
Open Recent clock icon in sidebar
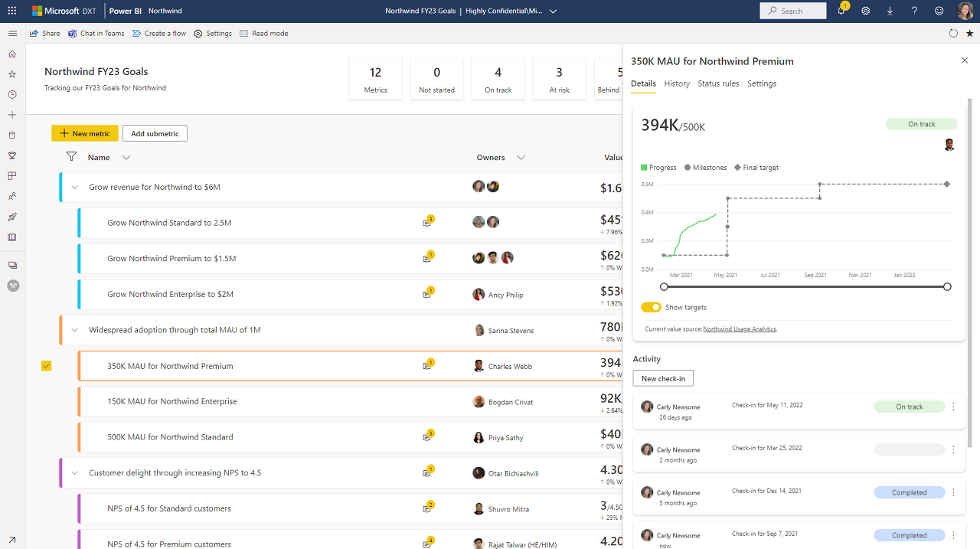12,95
